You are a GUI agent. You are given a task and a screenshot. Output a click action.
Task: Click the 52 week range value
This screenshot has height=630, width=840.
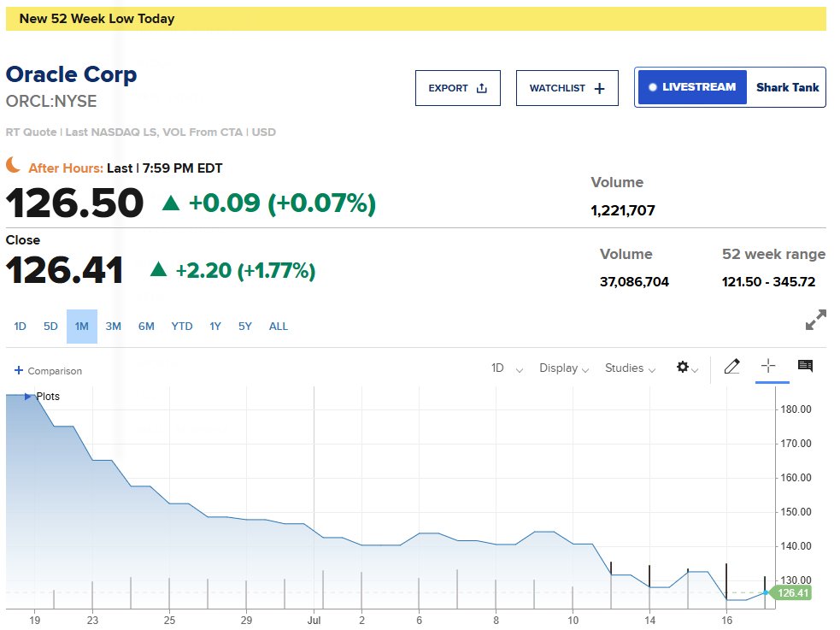point(768,282)
